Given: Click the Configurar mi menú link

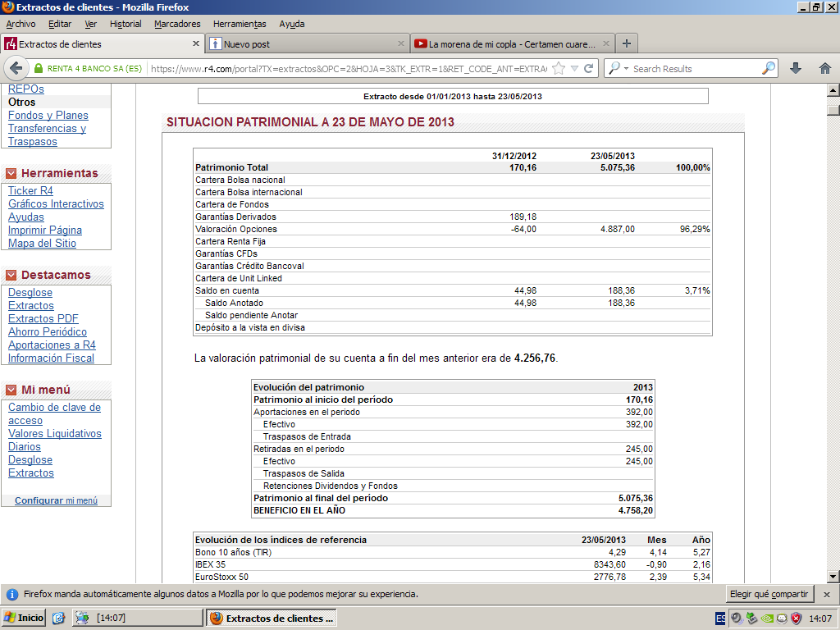Looking at the screenshot, I should (56, 500).
